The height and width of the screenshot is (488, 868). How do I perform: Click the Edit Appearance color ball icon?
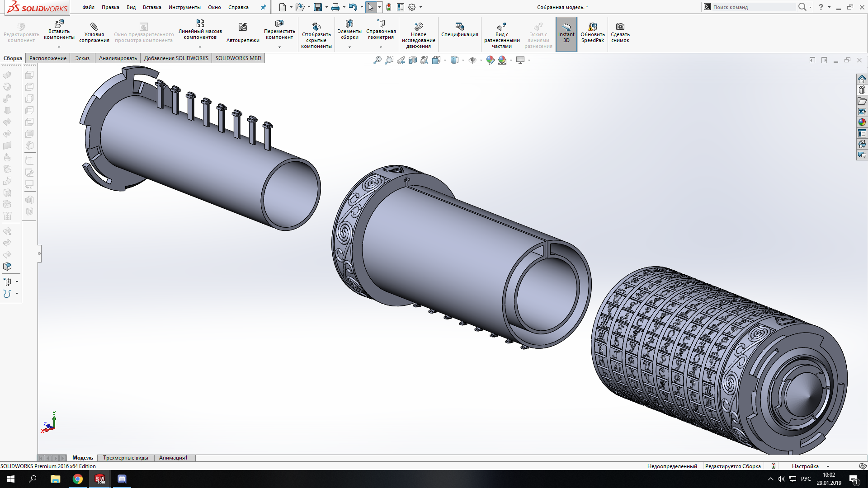[490, 60]
